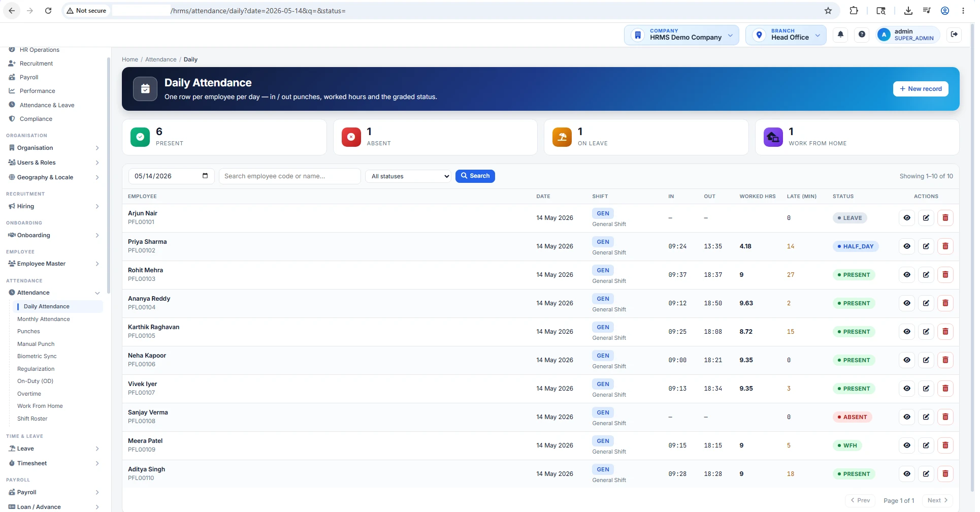The height and width of the screenshot is (512, 980).
Task: Open the Branch Head Office dropdown
Action: pos(786,35)
